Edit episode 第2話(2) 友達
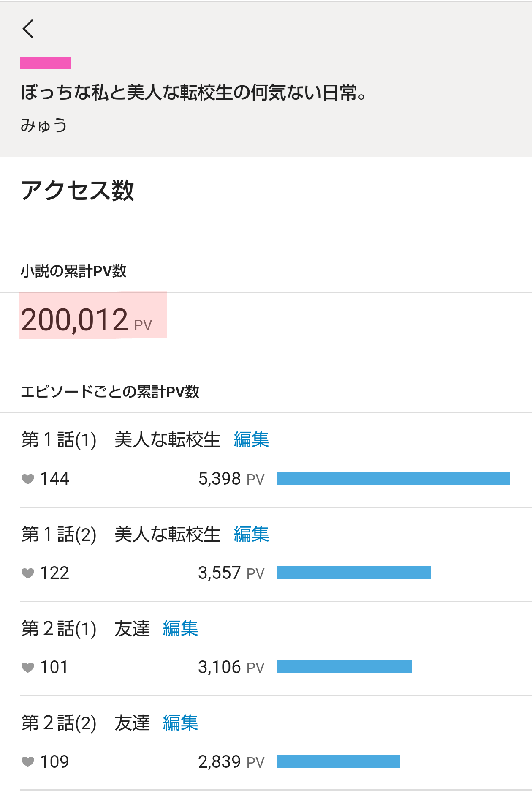This screenshot has width=532, height=791. coord(180,723)
